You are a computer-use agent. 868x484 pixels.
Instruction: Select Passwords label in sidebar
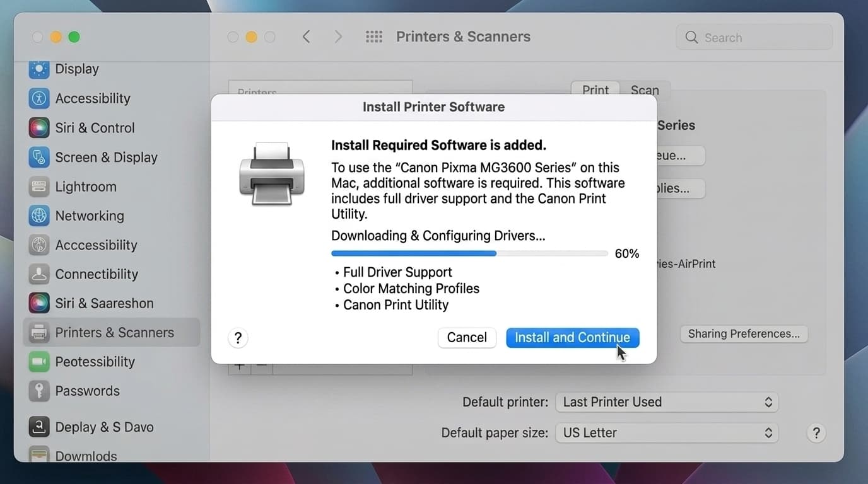coord(87,391)
